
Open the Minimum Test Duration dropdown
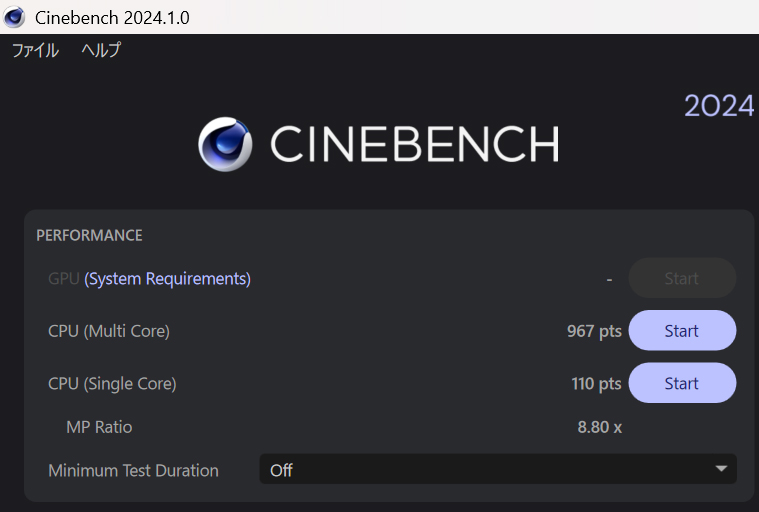click(x=498, y=469)
